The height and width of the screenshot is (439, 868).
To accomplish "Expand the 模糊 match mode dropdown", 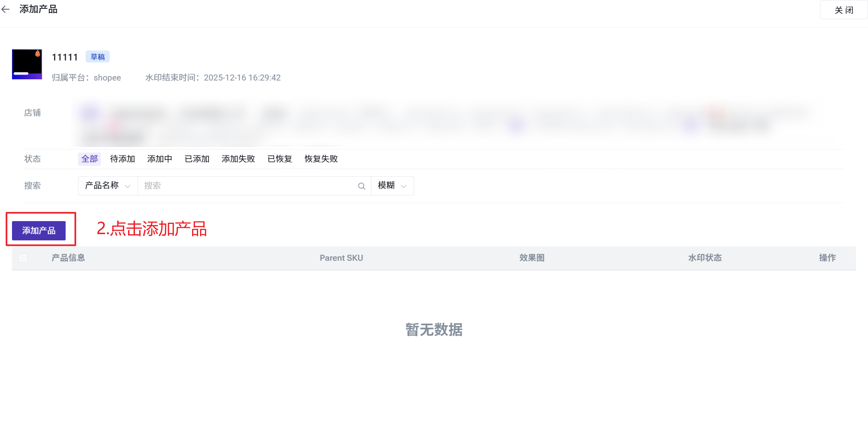I will point(392,186).
